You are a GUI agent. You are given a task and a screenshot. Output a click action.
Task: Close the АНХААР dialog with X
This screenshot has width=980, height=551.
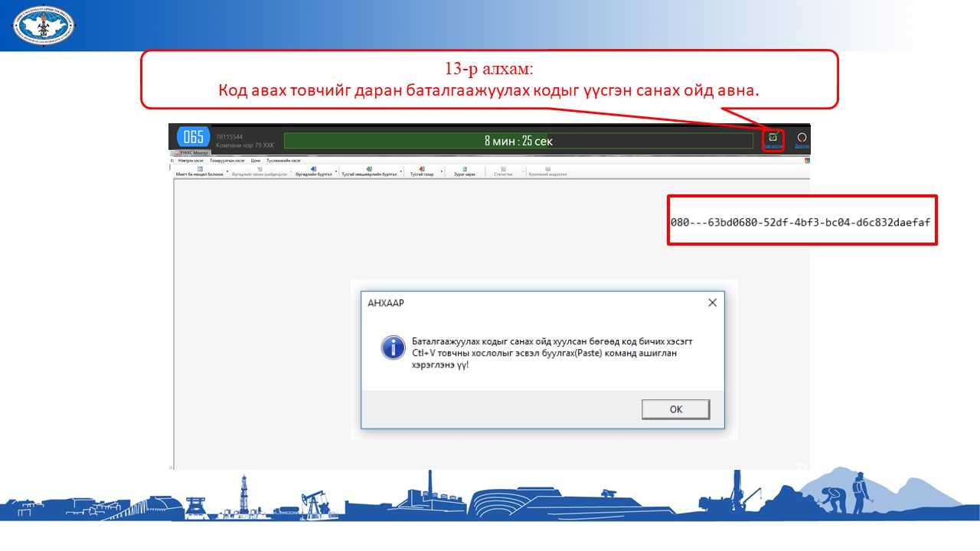[x=712, y=302]
